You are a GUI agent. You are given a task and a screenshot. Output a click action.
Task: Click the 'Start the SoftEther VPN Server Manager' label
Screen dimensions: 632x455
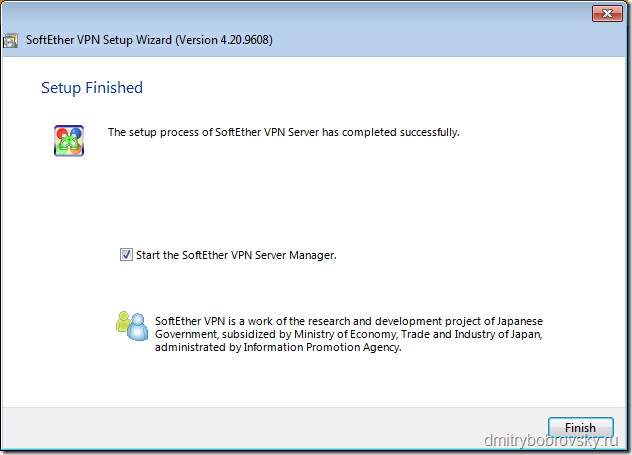pos(236,255)
